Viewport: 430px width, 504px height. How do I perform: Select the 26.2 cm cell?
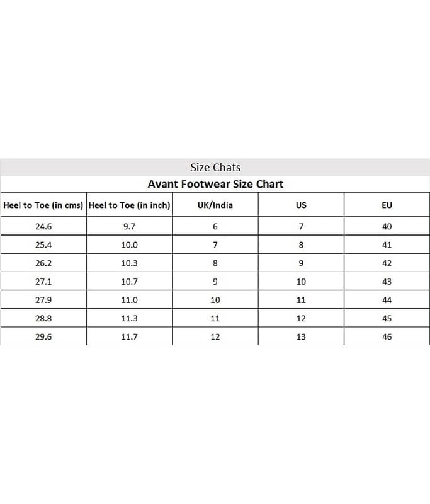click(x=43, y=263)
